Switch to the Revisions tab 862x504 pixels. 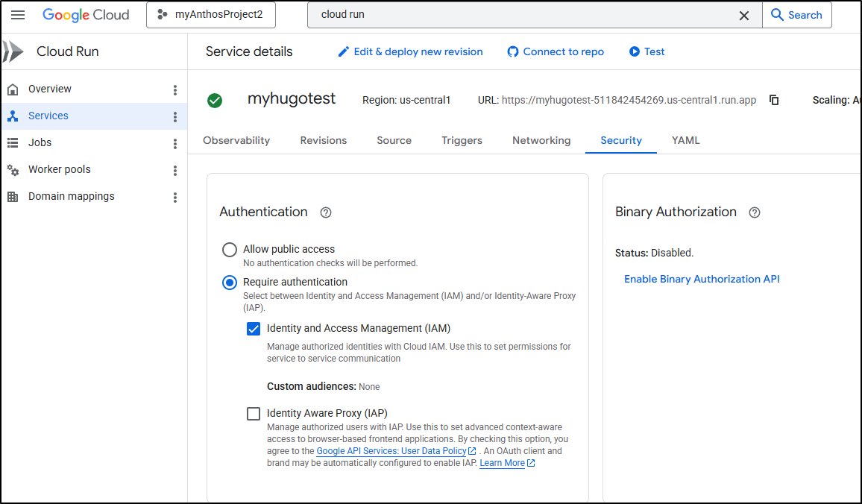323,140
